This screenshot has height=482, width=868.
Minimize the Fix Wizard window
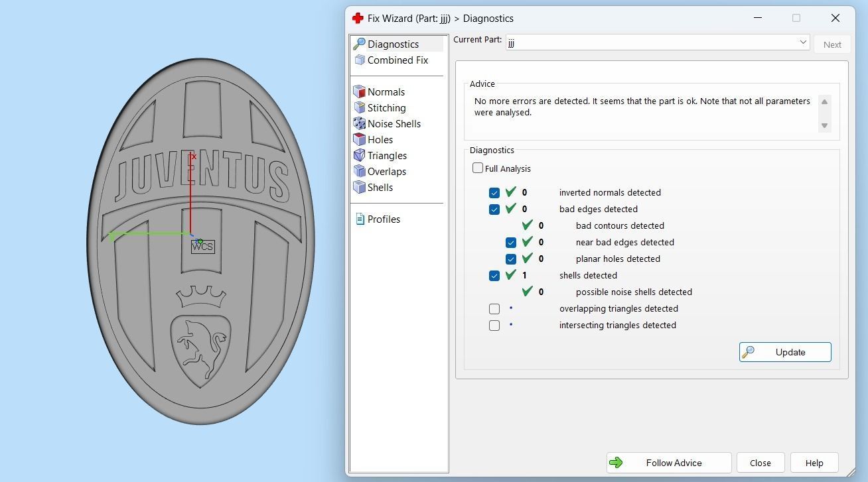click(758, 18)
